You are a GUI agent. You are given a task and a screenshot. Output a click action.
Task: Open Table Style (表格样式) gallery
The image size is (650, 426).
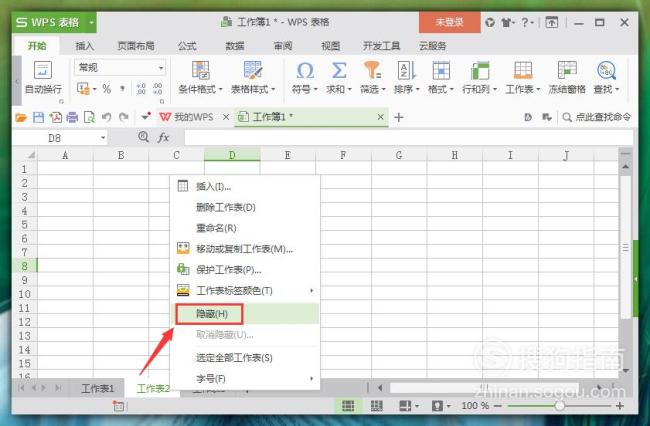[x=252, y=70]
